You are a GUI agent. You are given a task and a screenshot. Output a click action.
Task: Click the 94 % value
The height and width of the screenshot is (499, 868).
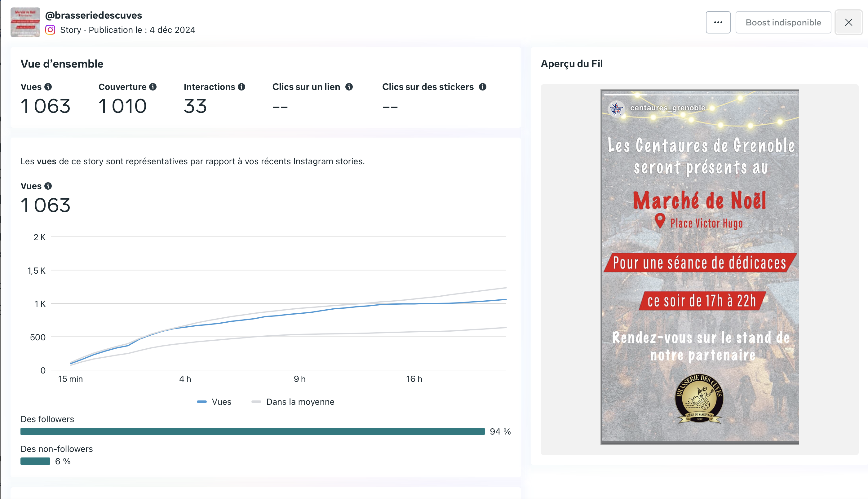click(500, 431)
